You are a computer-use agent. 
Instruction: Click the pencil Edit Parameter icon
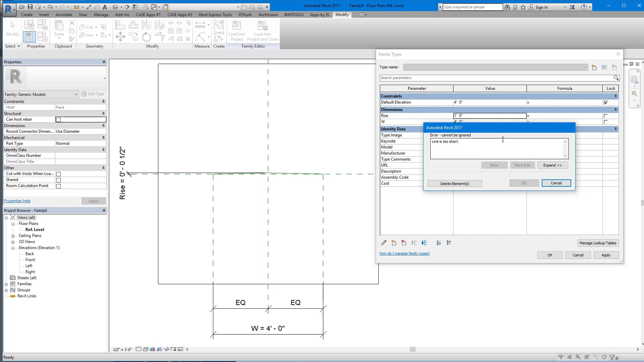pos(384,243)
